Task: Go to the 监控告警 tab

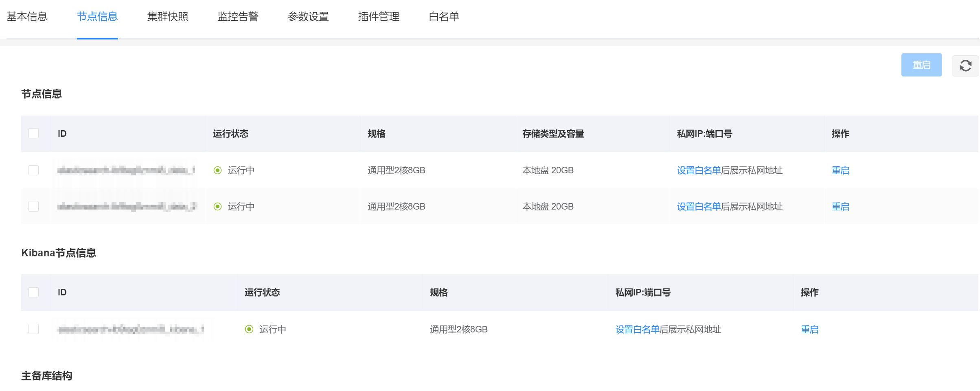Action: (238, 17)
